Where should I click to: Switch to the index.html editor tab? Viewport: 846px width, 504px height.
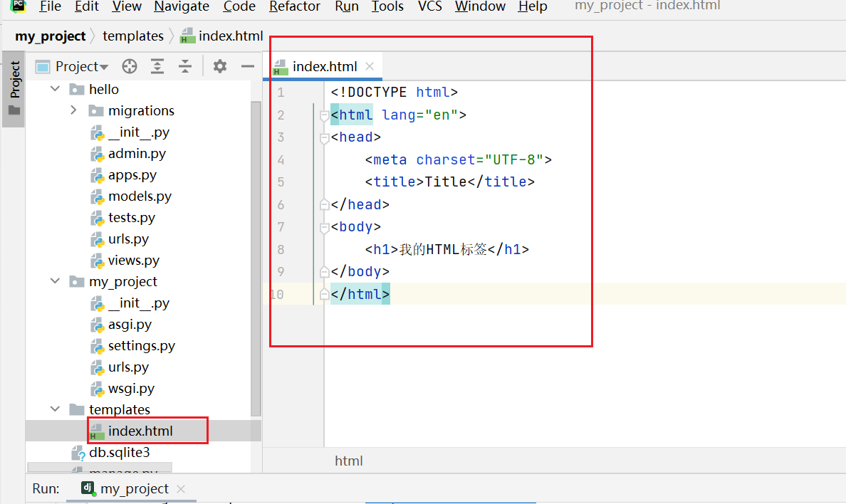[324, 66]
